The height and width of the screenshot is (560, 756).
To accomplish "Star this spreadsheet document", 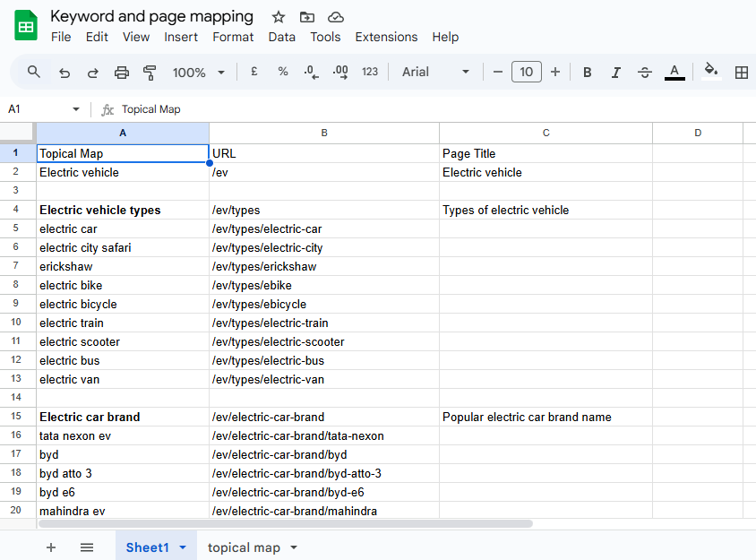I will click(279, 17).
